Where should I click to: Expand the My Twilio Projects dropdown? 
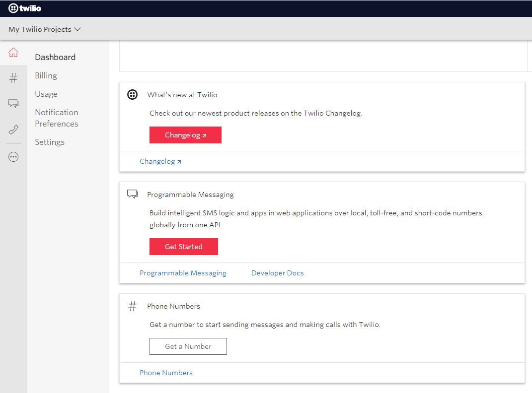click(44, 29)
